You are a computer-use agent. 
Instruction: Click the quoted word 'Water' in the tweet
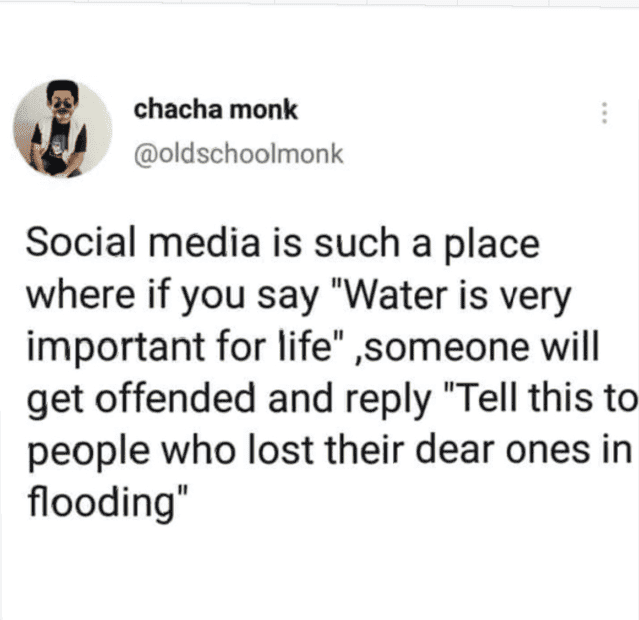click(397, 295)
